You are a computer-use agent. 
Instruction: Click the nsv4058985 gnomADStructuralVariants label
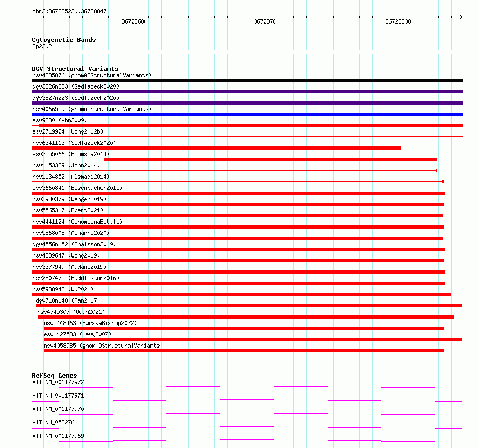tap(103, 346)
